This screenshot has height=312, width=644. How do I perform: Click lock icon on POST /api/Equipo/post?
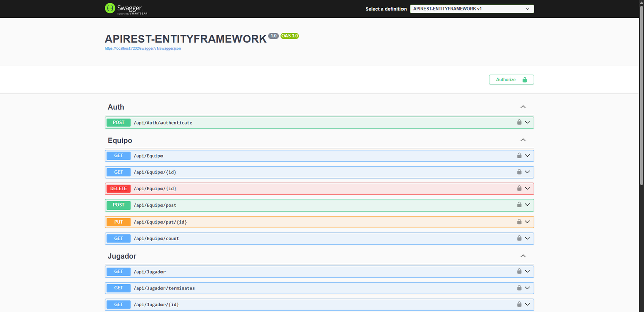[519, 205]
